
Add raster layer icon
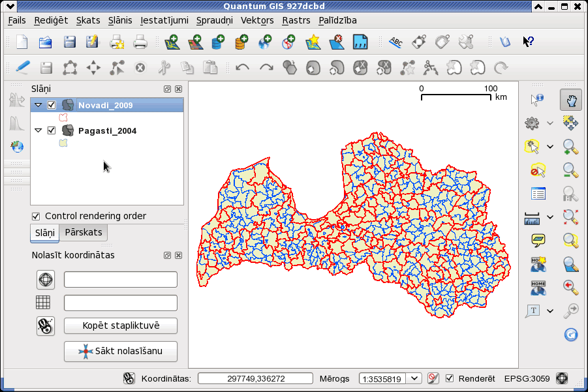[x=195, y=42]
